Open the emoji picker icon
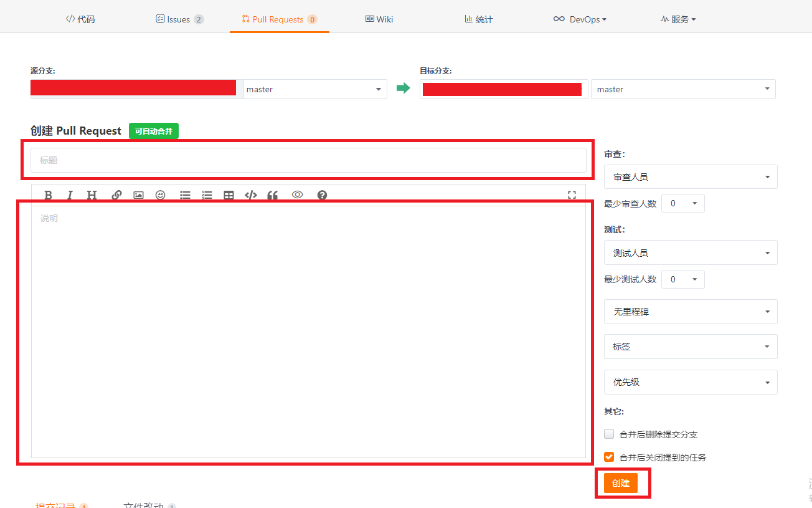Image resolution: width=812 pixels, height=508 pixels. [161, 195]
